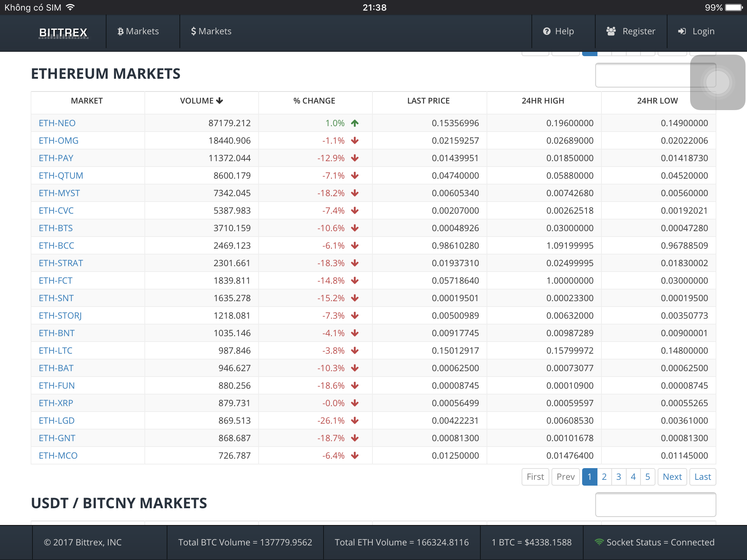The height and width of the screenshot is (560, 747).
Task: Click the red down arrow for ETH-QTUM
Action: (355, 176)
